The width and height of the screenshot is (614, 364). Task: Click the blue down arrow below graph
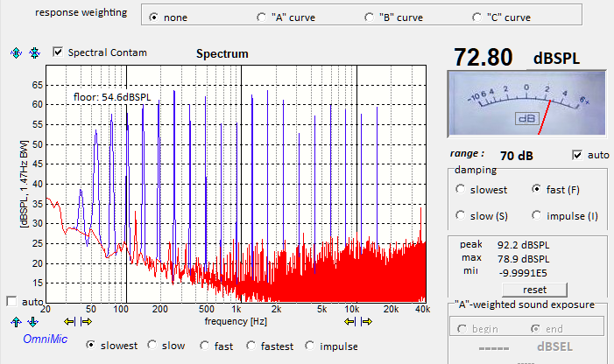33,321
